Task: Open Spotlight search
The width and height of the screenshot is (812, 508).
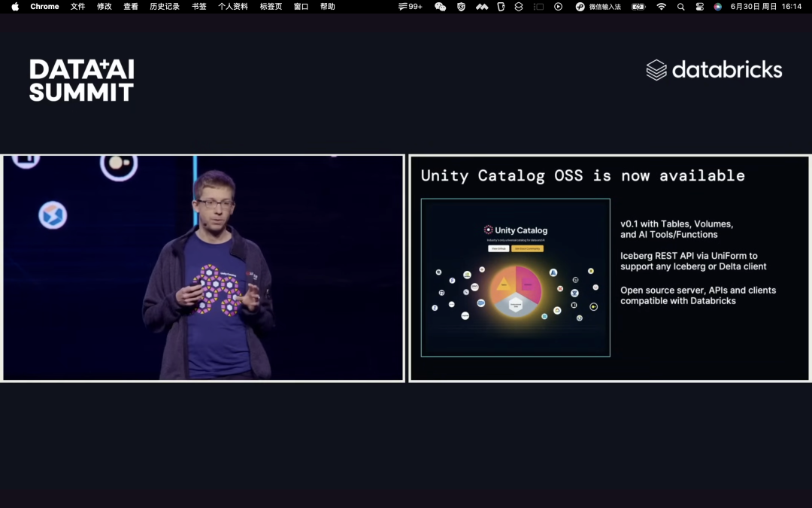Action: coord(681,7)
